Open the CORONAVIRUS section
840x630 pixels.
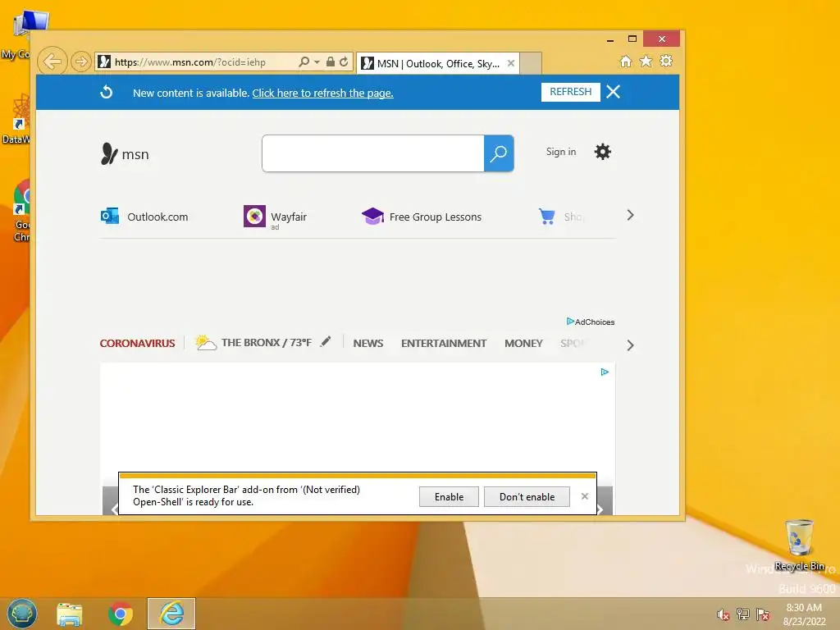tap(137, 344)
